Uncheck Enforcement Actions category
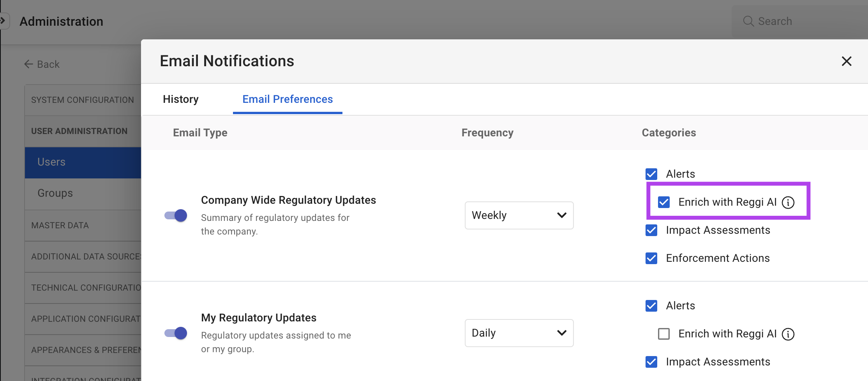Screen dimensions: 868x381 click(x=651, y=258)
